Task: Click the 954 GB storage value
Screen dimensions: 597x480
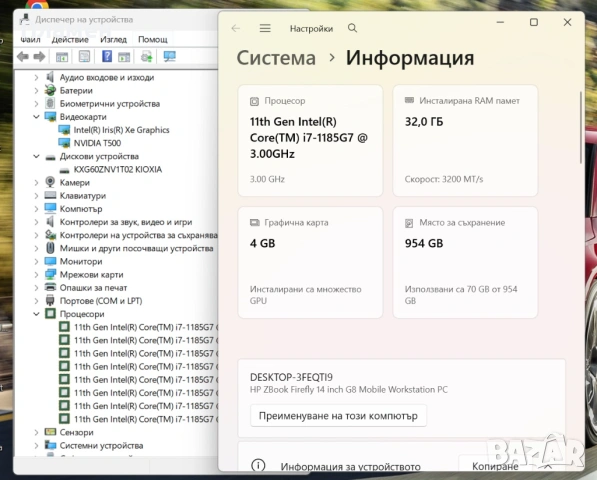Action: [424, 244]
